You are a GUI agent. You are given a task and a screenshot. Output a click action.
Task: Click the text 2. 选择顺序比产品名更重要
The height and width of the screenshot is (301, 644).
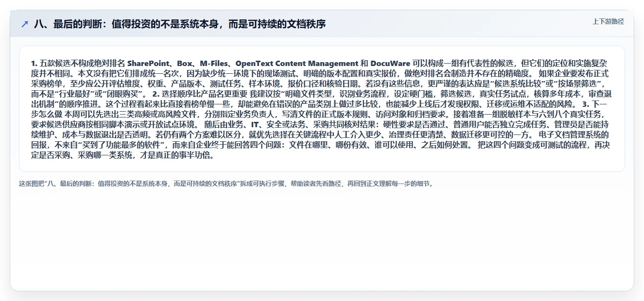[200, 93]
